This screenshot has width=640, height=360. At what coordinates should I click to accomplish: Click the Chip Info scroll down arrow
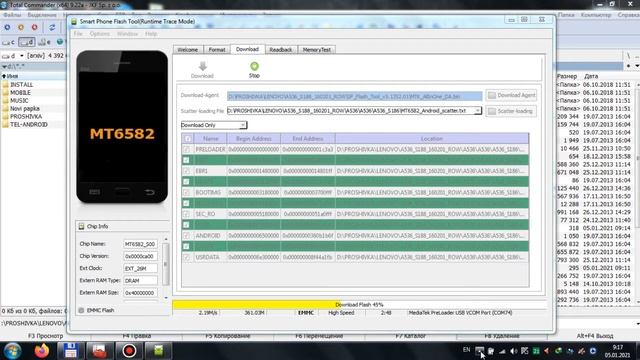tap(166, 298)
